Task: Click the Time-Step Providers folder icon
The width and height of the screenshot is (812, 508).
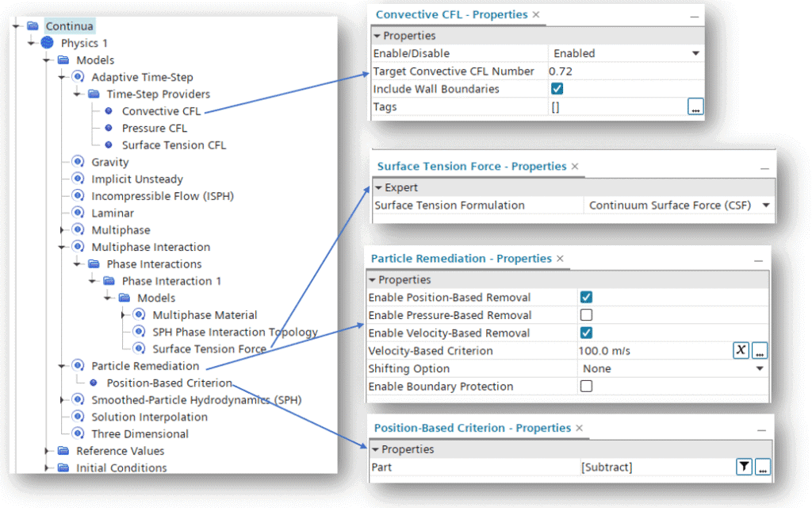Action: [x=94, y=94]
